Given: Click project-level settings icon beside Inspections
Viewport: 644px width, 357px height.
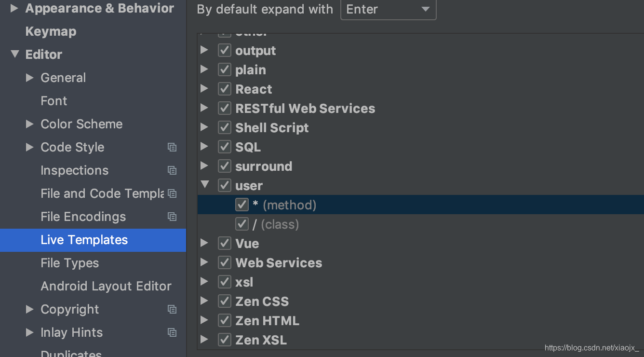Looking at the screenshot, I should point(172,170).
